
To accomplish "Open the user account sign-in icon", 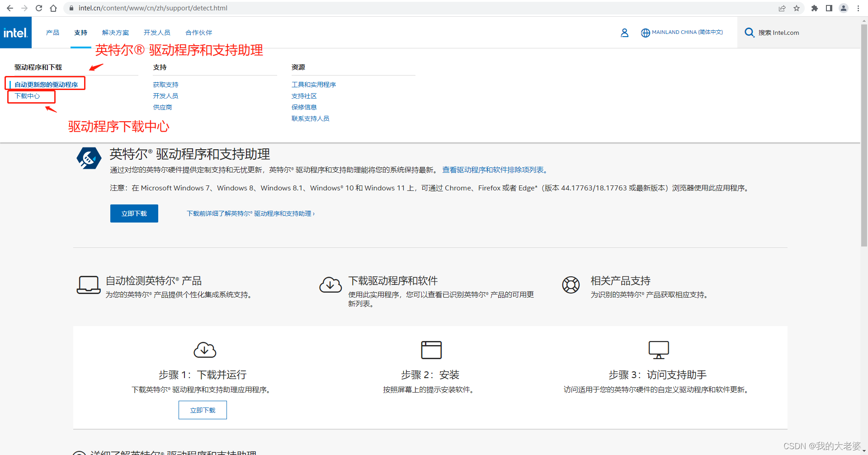I will coord(624,33).
